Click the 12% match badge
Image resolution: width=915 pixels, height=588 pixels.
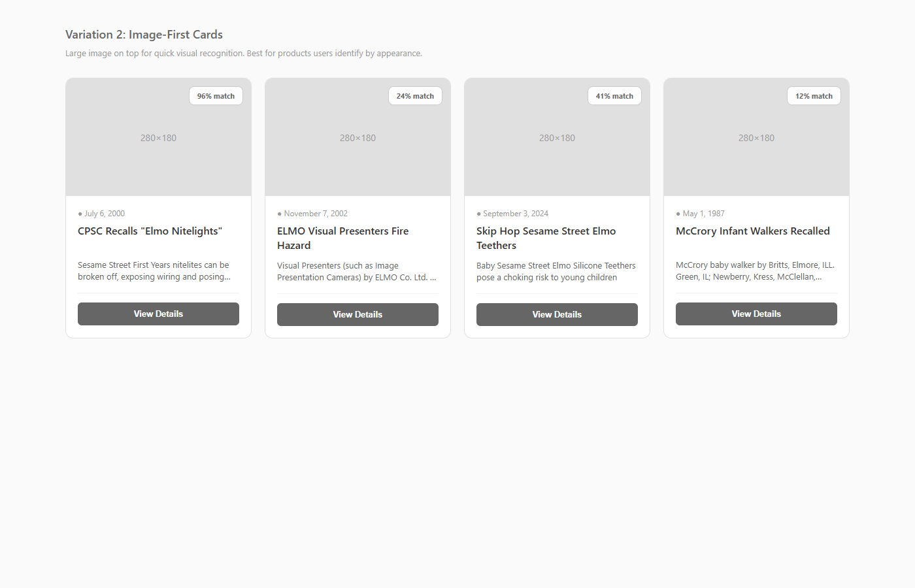click(x=814, y=96)
